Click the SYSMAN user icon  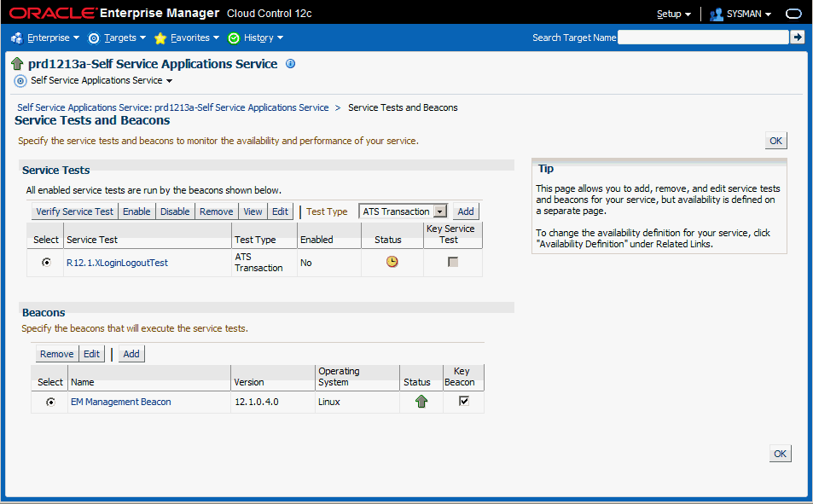pyautogui.click(x=717, y=14)
